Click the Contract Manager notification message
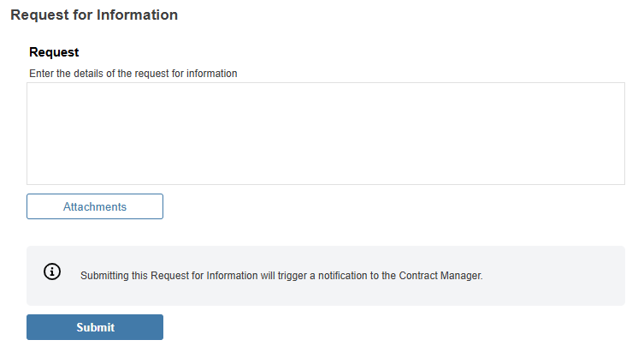Screen dimensions: 644x352 pyautogui.click(x=281, y=276)
